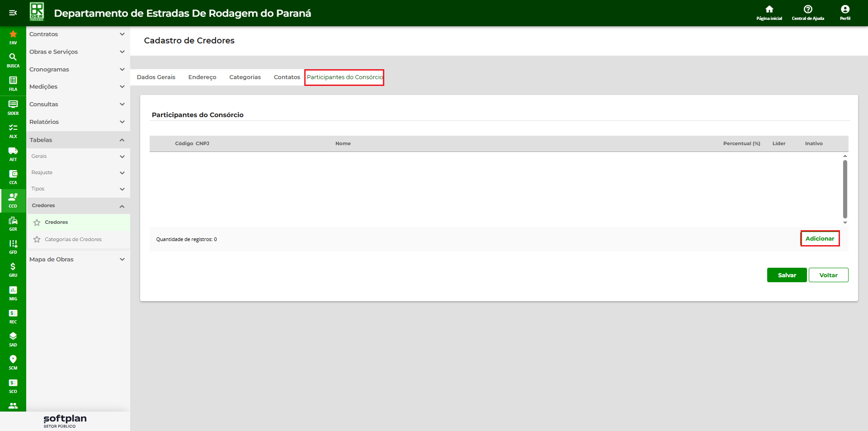Switch to the Endereço tab
Screen dimensions: 868x431
pyautogui.click(x=202, y=77)
